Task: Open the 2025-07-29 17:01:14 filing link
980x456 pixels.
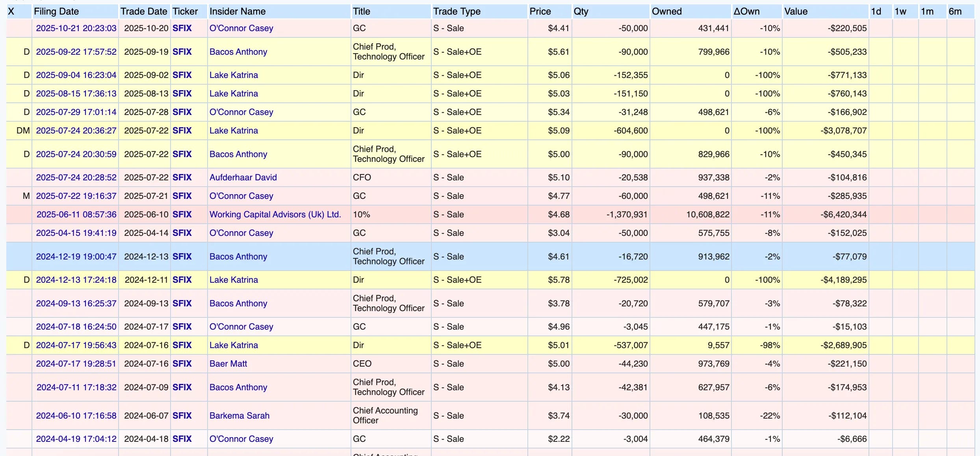Action: [x=76, y=112]
